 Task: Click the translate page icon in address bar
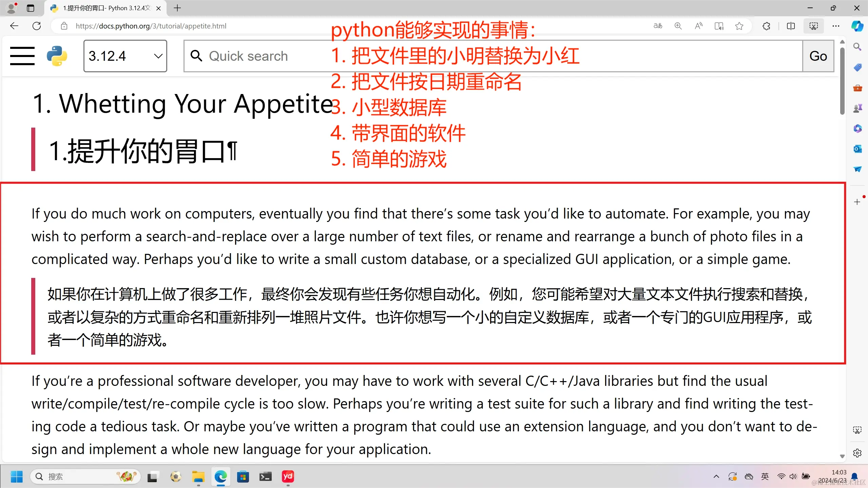tap(658, 26)
